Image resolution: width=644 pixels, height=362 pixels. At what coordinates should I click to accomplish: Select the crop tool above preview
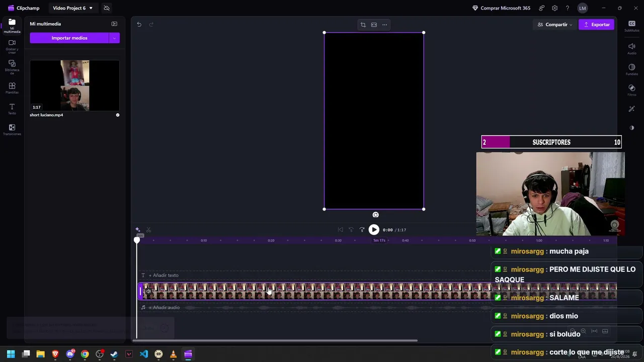(x=363, y=25)
